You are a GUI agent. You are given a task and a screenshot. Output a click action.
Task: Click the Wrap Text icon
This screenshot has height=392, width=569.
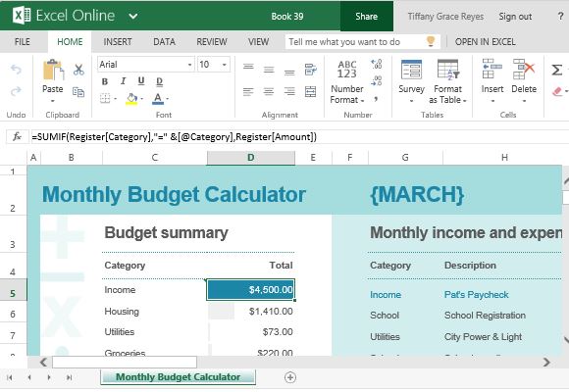pos(310,70)
